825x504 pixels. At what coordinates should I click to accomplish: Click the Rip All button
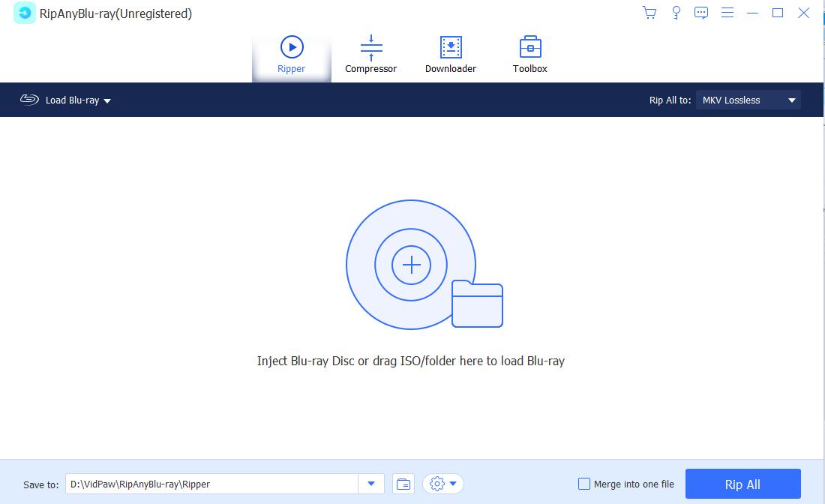tap(743, 484)
